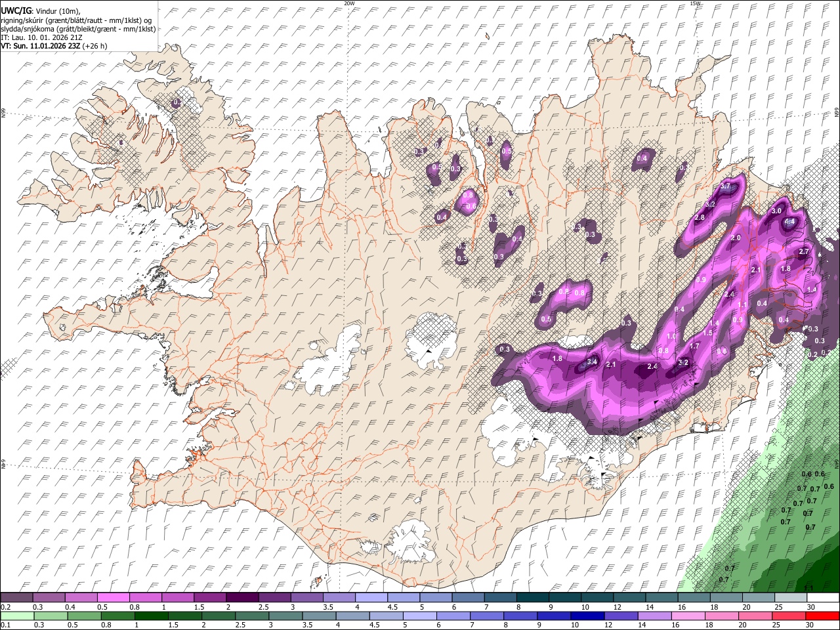Select the dark mauve 0.2 legend swatch

(x=16, y=598)
